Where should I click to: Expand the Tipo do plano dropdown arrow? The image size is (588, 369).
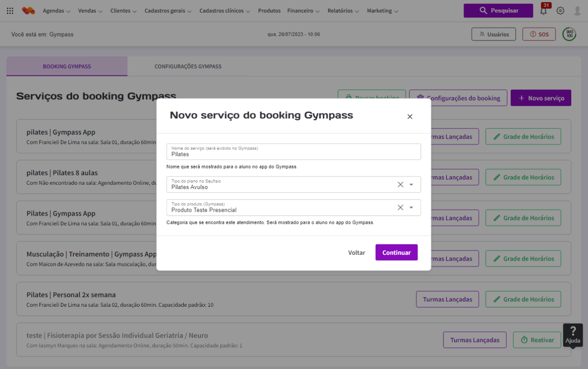pos(411,184)
